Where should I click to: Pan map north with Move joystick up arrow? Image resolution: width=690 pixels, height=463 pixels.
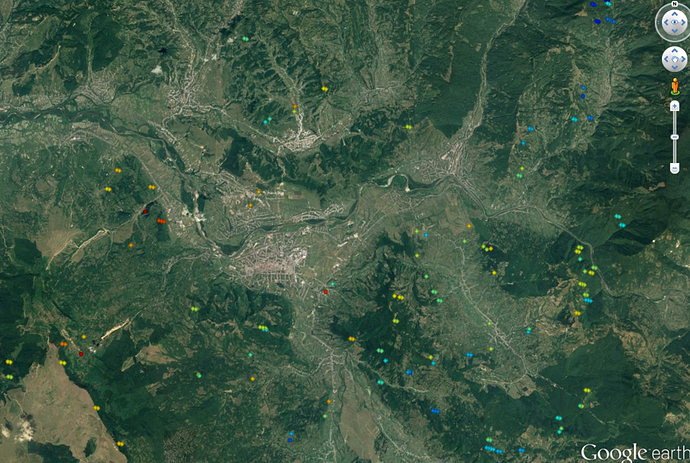675,50
